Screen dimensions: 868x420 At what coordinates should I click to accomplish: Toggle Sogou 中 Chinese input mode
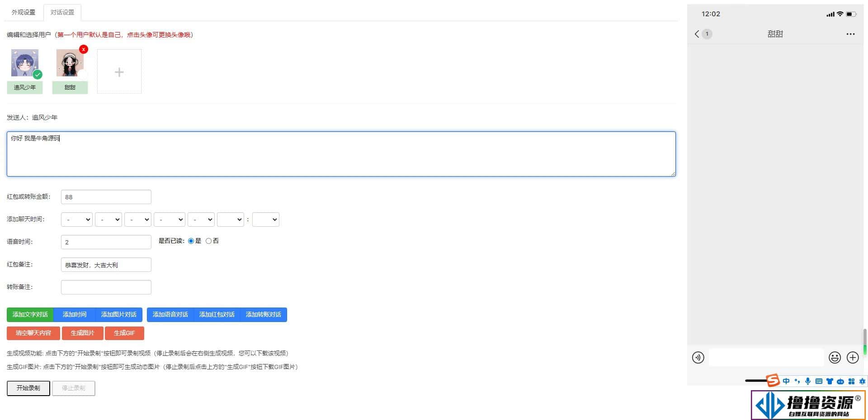[x=786, y=381]
